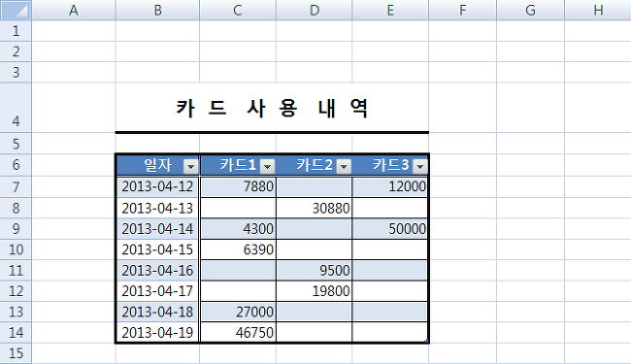Open the 카드1 filter dropdown
This screenshot has width=631, height=364.
coord(267,166)
